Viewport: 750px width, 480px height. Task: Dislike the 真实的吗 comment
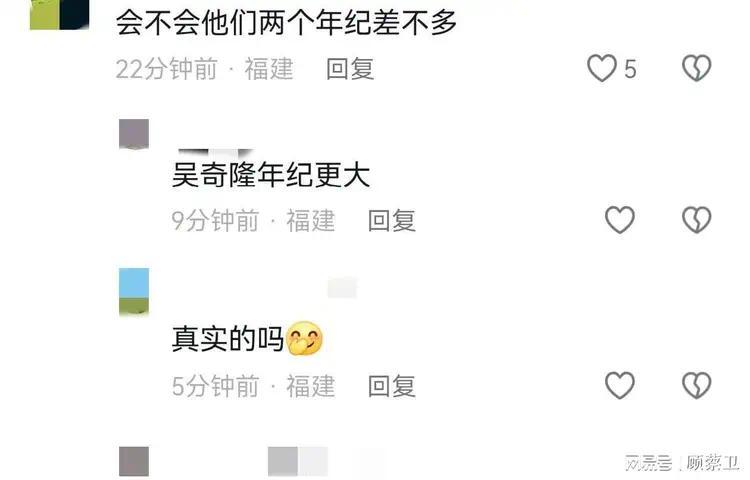pos(696,385)
